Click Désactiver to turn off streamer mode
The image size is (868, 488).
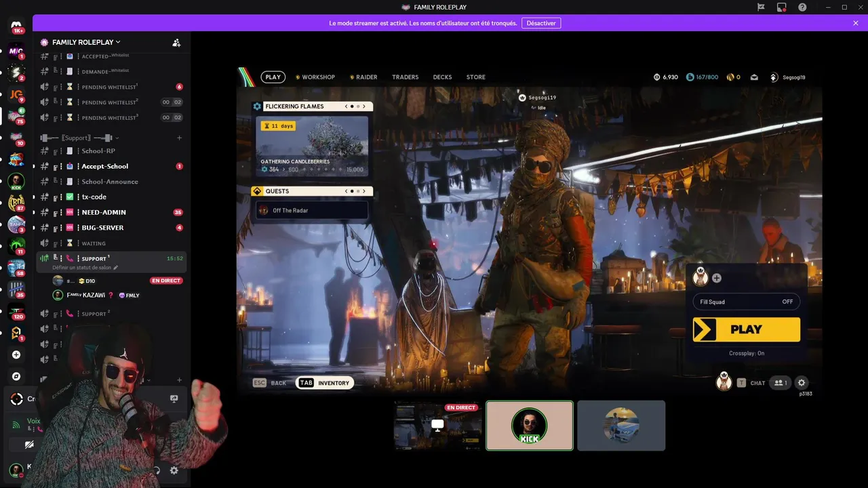(x=541, y=23)
